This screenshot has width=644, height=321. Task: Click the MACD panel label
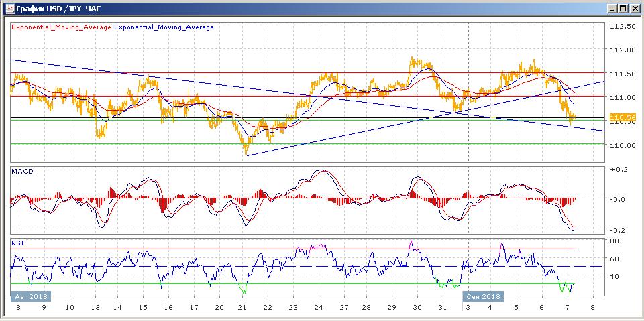[x=23, y=171]
